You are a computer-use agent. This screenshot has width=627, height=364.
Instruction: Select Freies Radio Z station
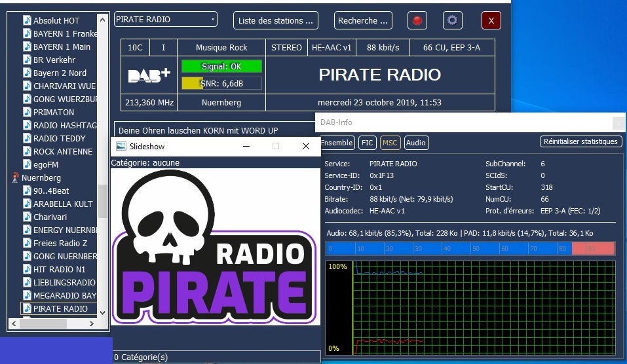pos(60,243)
